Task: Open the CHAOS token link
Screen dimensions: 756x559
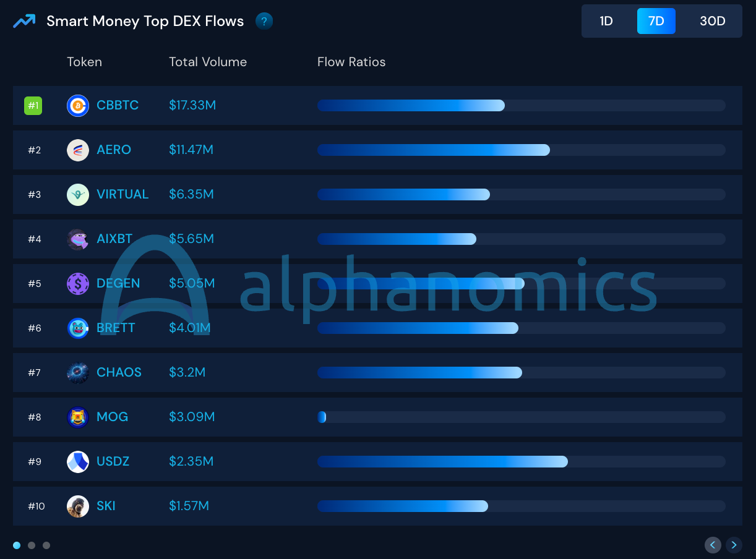Action: [x=119, y=373]
